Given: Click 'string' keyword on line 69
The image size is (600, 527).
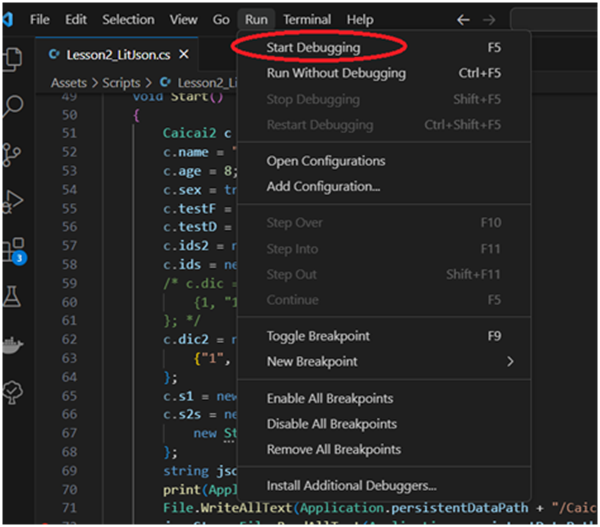Looking at the screenshot, I should point(186,471).
